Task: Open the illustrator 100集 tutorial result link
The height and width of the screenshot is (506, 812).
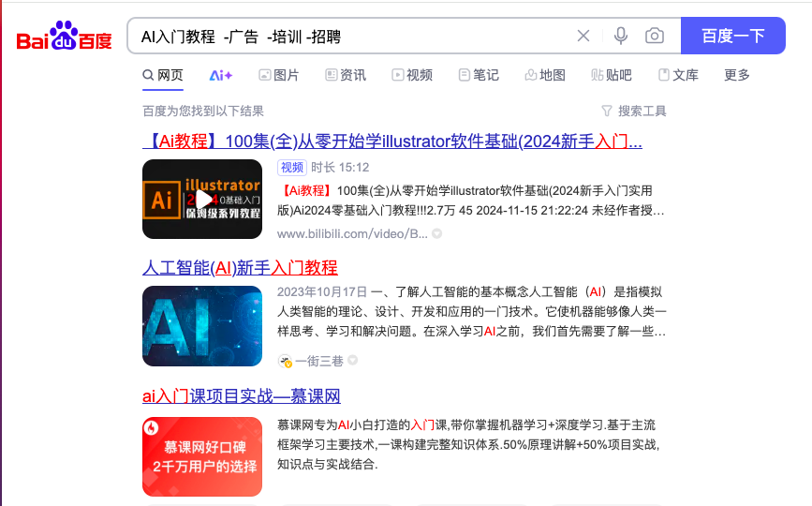Action: click(392, 141)
